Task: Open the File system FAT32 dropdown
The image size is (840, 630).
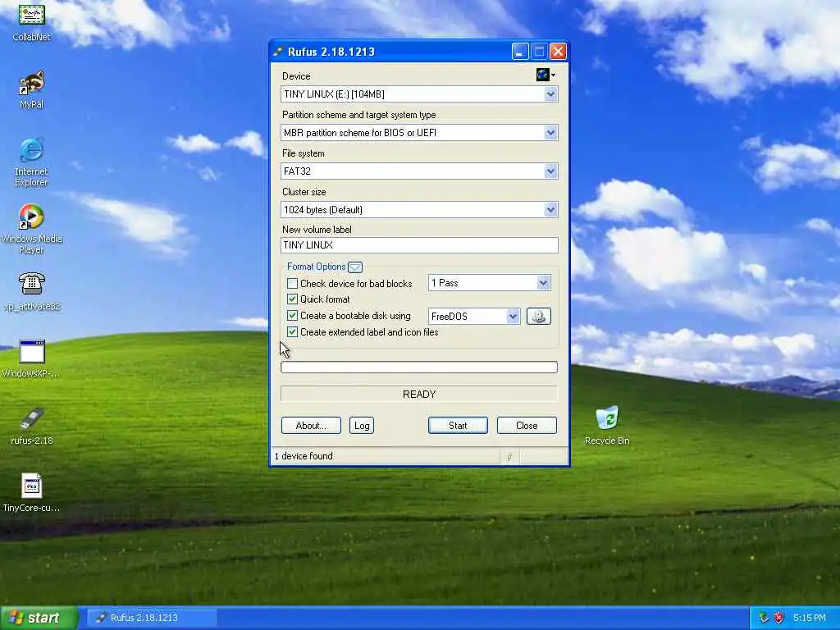Action: coord(550,171)
